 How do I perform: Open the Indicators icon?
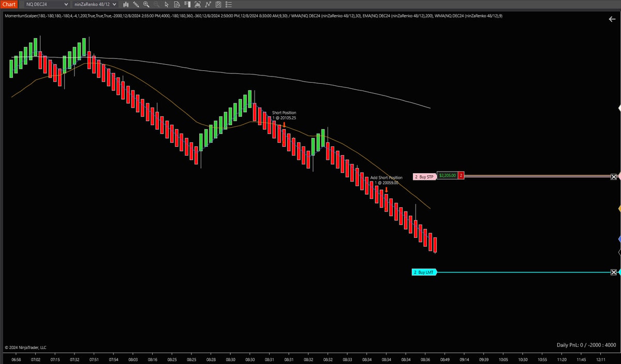click(208, 4)
